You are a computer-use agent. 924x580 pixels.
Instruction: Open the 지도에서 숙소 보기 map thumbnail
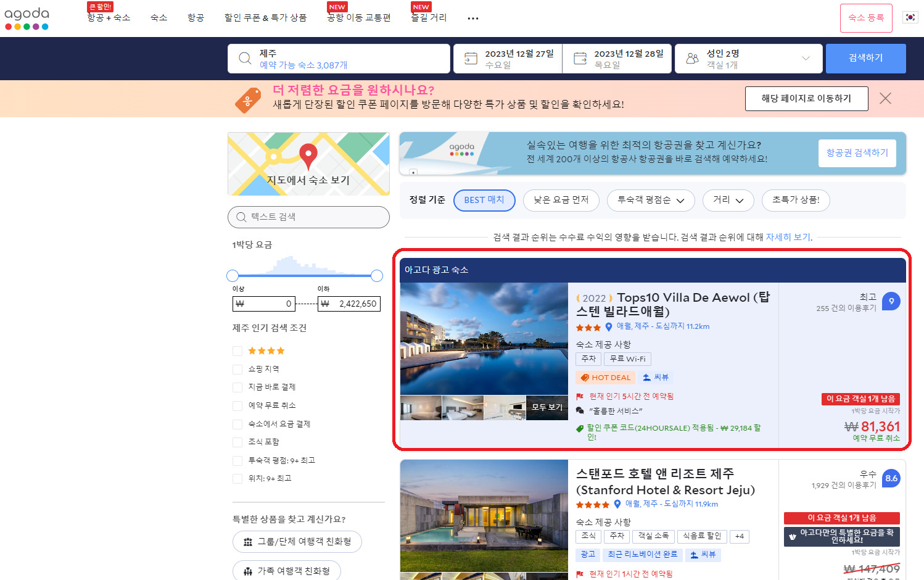pyautogui.click(x=308, y=164)
